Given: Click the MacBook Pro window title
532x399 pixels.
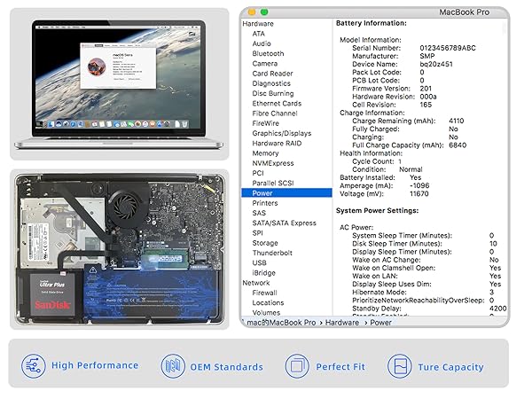Looking at the screenshot, I should click(x=464, y=12).
